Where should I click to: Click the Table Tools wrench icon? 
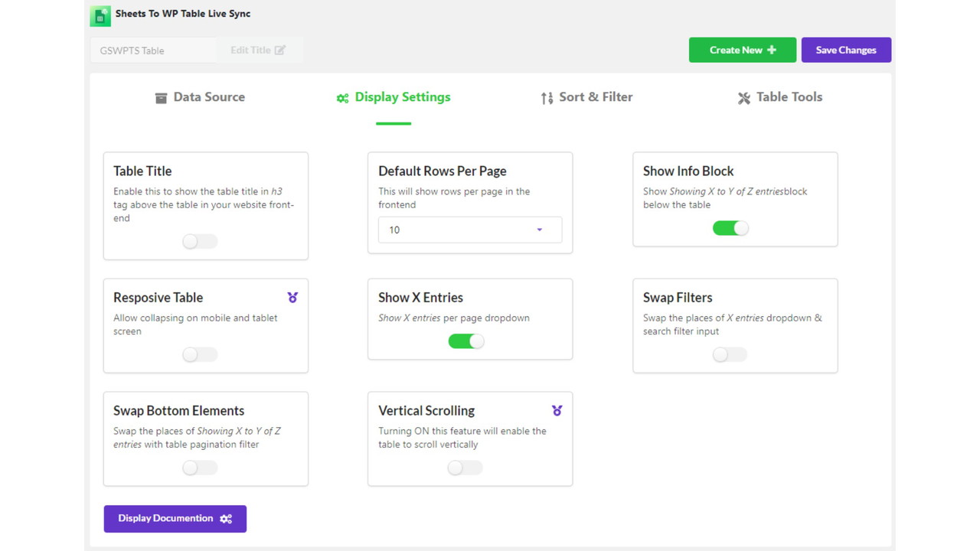[743, 98]
